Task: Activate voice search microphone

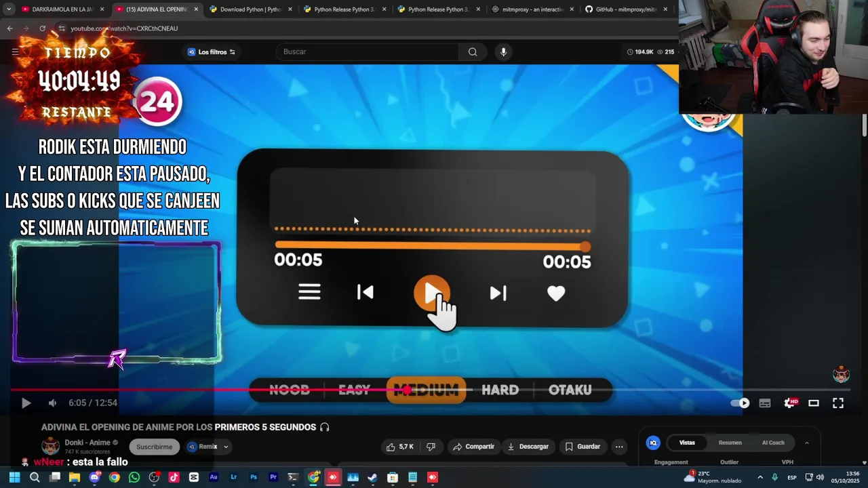Action: (503, 52)
